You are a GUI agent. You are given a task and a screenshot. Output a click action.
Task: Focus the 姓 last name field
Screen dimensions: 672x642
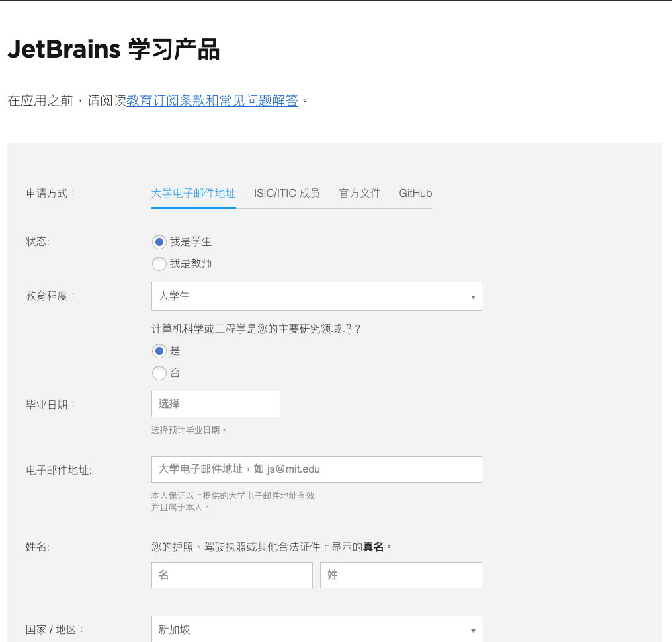coord(401,575)
